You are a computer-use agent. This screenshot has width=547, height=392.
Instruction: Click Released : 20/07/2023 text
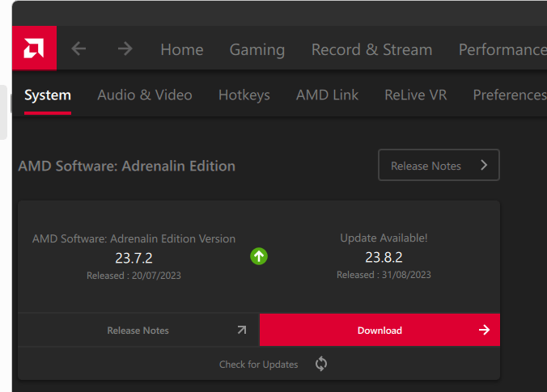(x=134, y=276)
